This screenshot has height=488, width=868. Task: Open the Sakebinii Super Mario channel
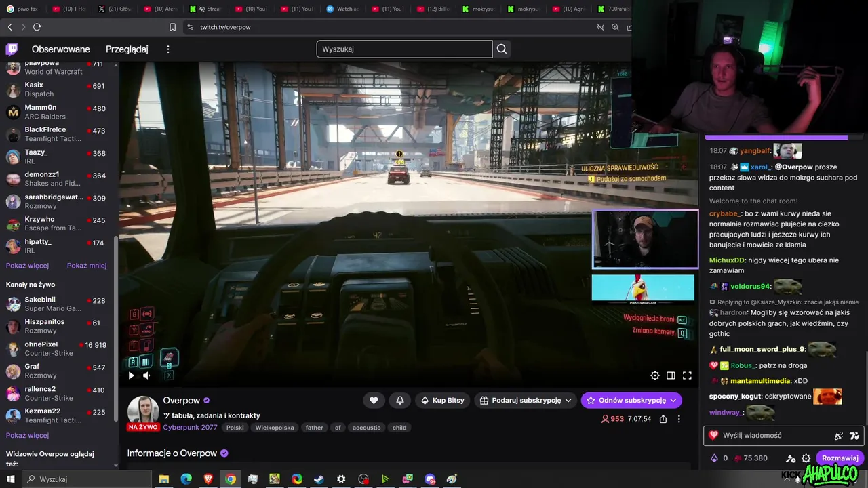click(x=60, y=304)
